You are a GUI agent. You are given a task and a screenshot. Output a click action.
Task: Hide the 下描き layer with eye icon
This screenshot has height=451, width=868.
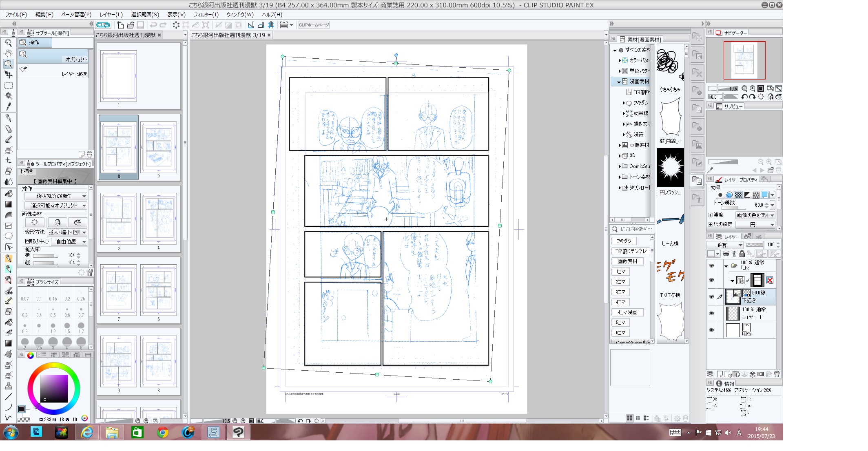point(712,296)
